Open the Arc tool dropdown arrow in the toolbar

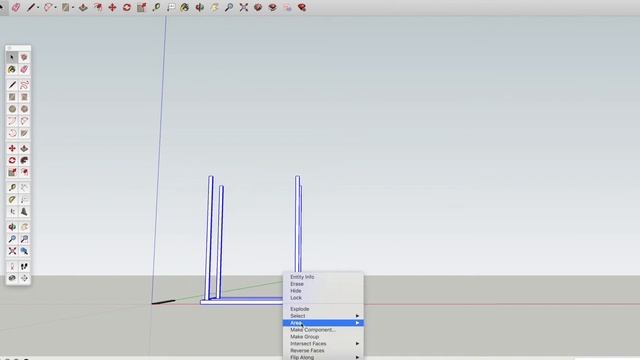pyautogui.click(x=56, y=7)
